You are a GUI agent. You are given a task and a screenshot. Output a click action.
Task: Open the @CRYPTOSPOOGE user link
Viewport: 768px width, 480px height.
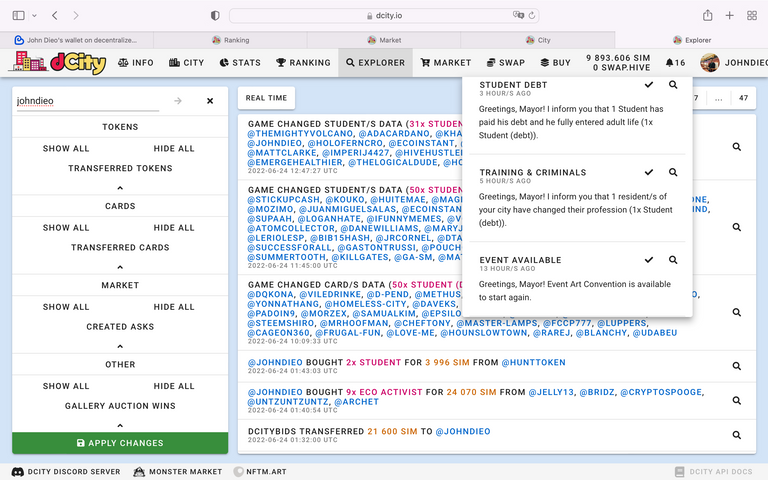click(661, 392)
